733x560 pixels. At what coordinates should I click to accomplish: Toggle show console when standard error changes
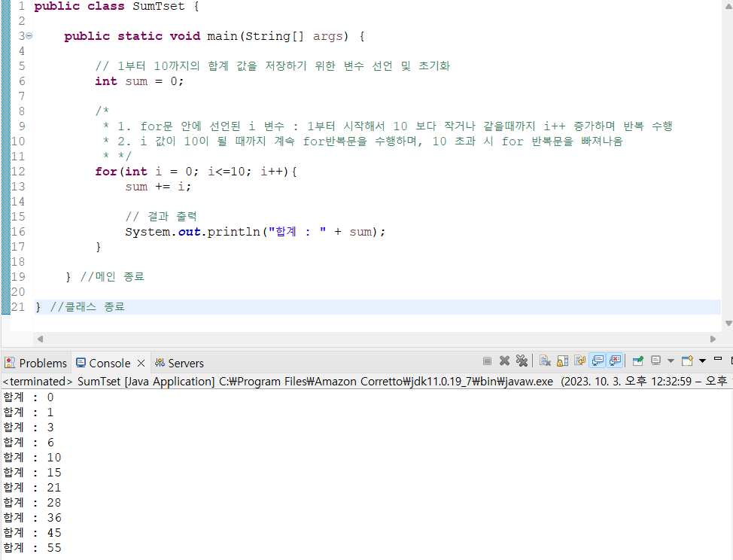coord(615,361)
